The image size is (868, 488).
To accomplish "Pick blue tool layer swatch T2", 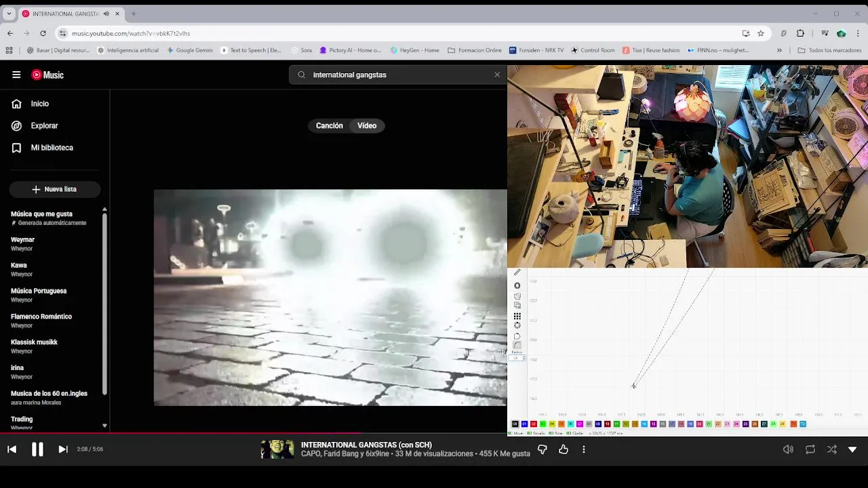I will tap(803, 424).
